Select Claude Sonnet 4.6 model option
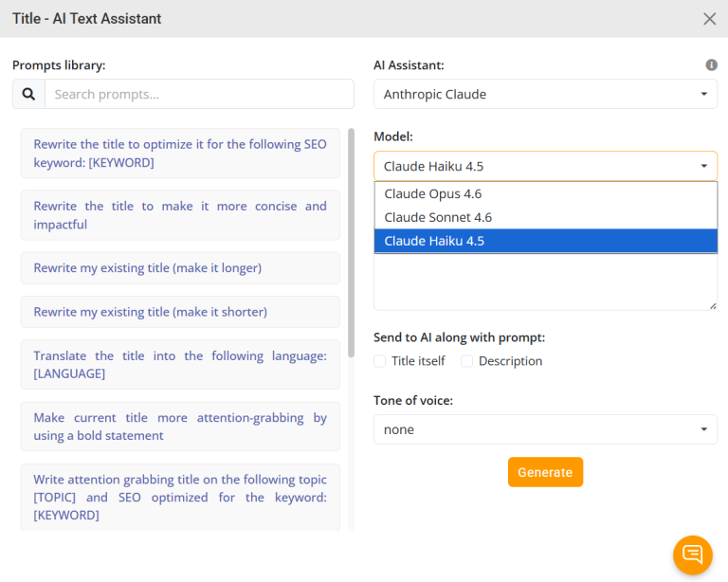 (438, 217)
